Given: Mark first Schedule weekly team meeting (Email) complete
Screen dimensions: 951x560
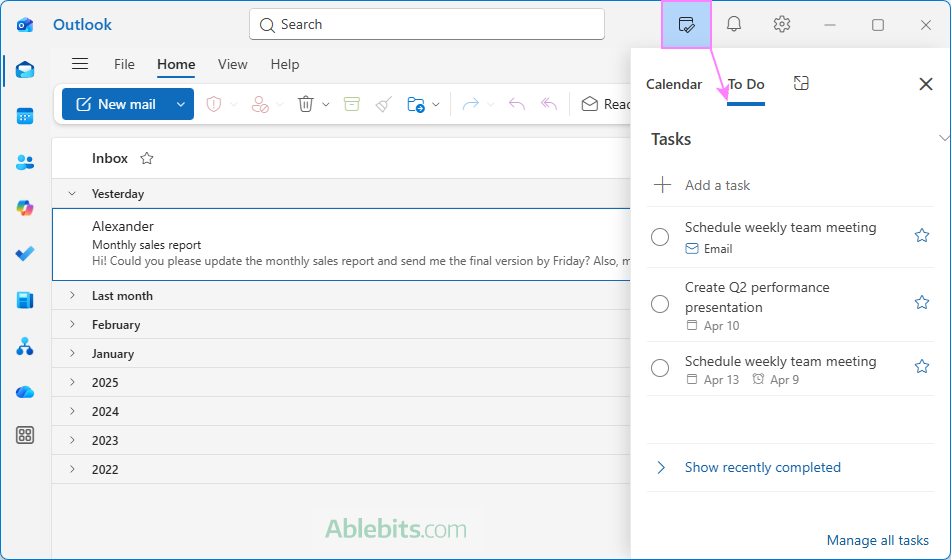Looking at the screenshot, I should point(660,237).
